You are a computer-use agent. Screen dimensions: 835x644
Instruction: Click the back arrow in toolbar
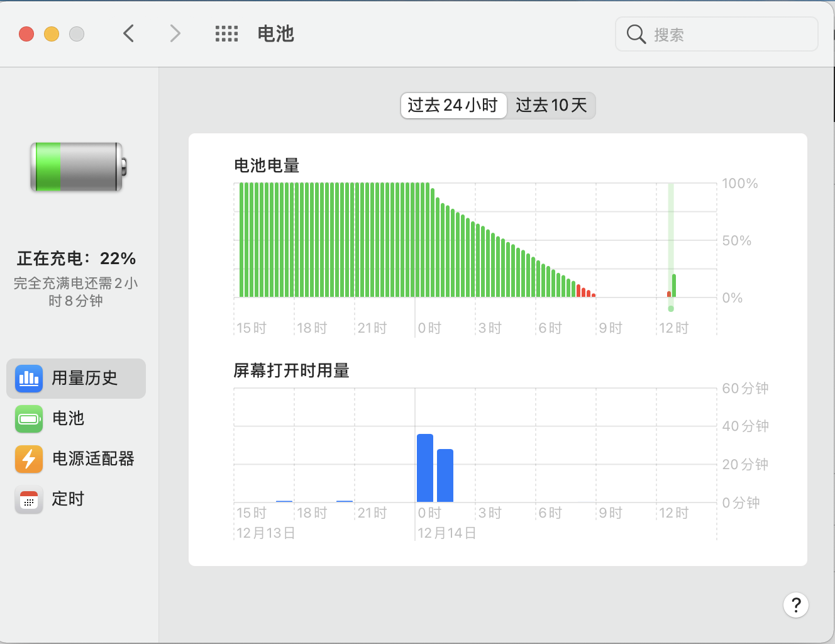pos(129,34)
